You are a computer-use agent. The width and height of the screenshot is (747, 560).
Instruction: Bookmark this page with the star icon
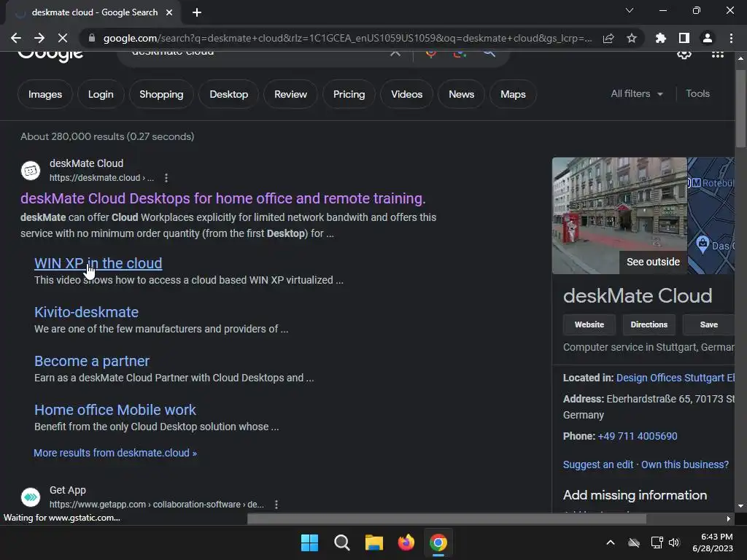[632, 38]
